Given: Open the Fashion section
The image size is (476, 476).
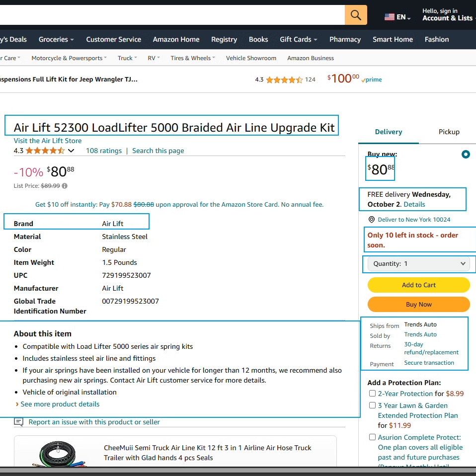Looking at the screenshot, I should tap(437, 39).
